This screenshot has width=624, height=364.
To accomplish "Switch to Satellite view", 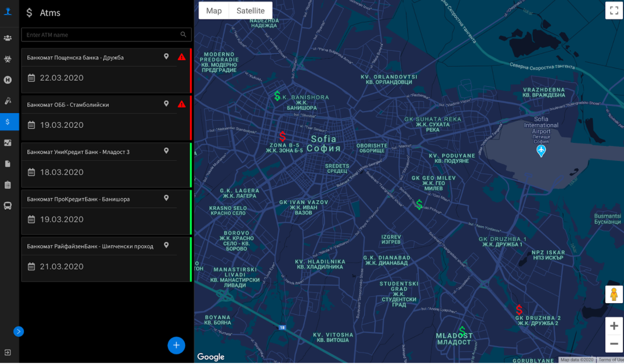I will pyautogui.click(x=250, y=10).
